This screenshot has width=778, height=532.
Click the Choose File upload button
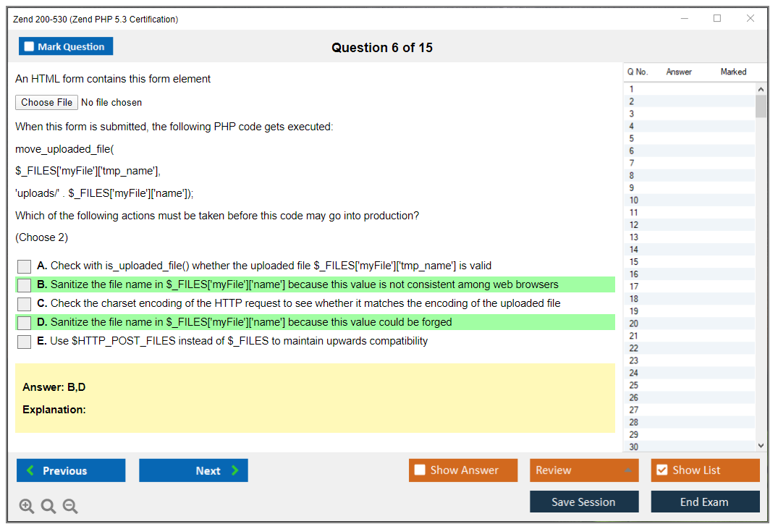tap(47, 102)
